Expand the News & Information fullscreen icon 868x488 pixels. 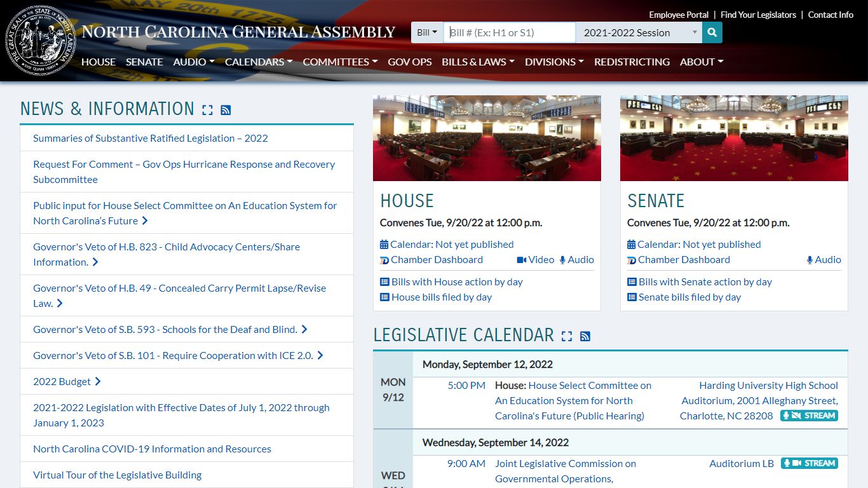coord(207,110)
